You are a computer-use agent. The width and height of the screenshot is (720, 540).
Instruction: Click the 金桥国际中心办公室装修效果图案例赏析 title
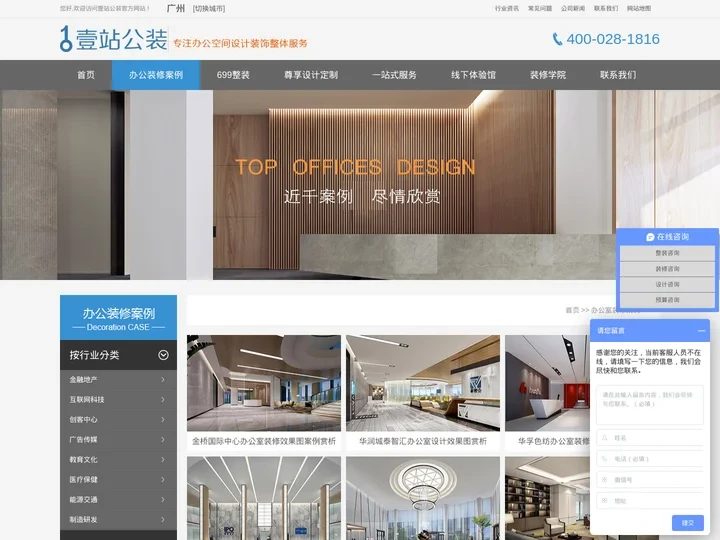click(x=264, y=441)
